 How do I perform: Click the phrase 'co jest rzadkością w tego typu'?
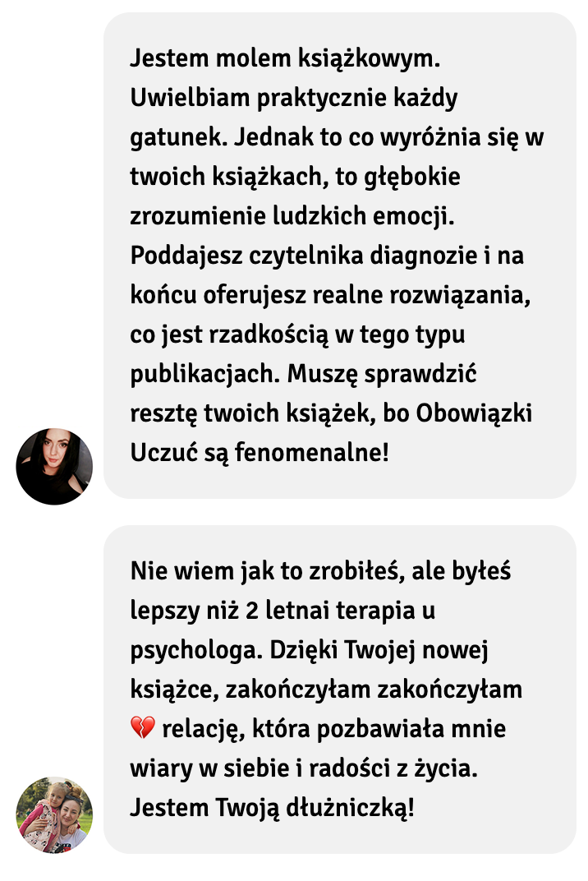point(297,334)
